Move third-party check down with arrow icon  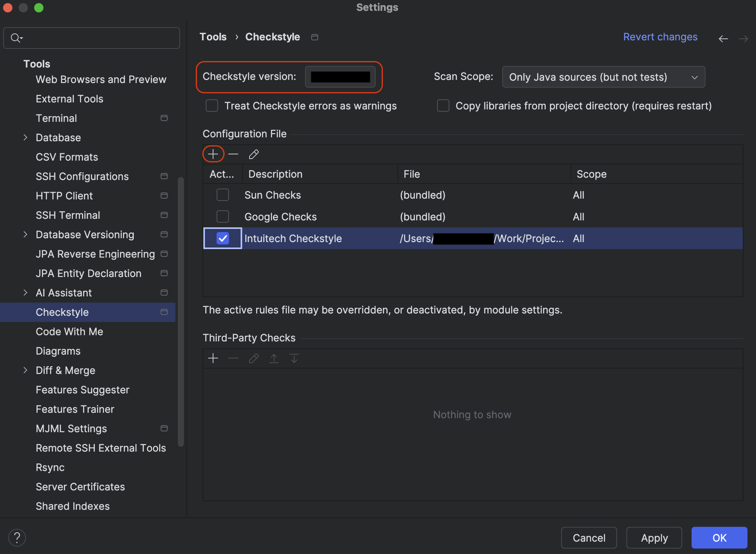[294, 358]
